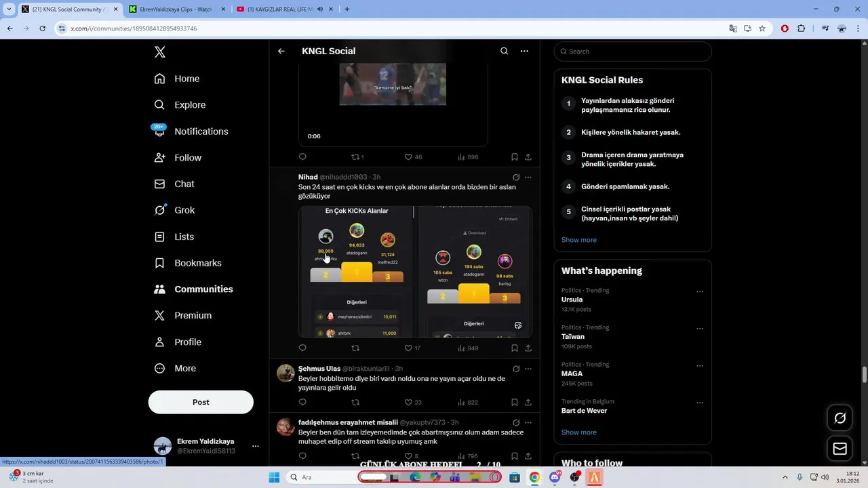Screen dimensions: 868x488
Task: Reload the page in Chrome
Action: 42,28
